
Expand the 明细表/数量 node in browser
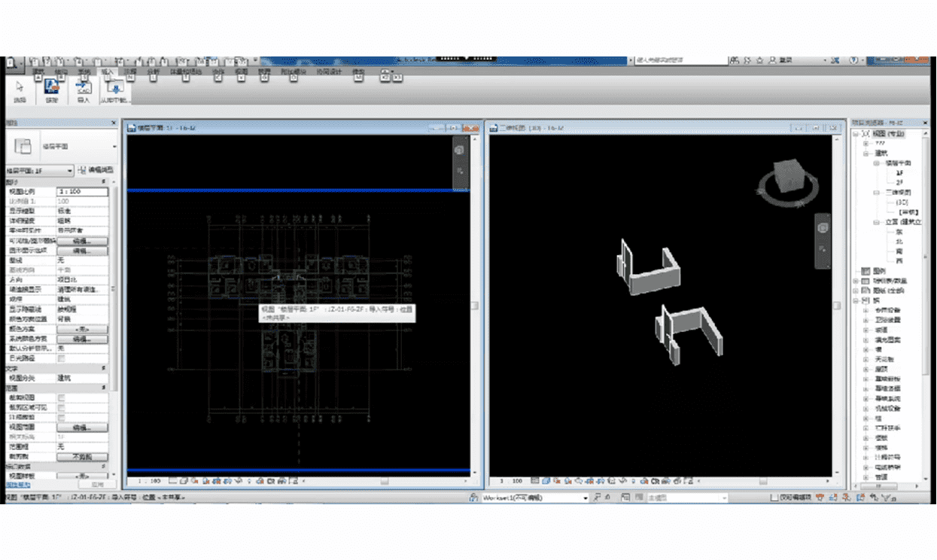click(x=856, y=281)
